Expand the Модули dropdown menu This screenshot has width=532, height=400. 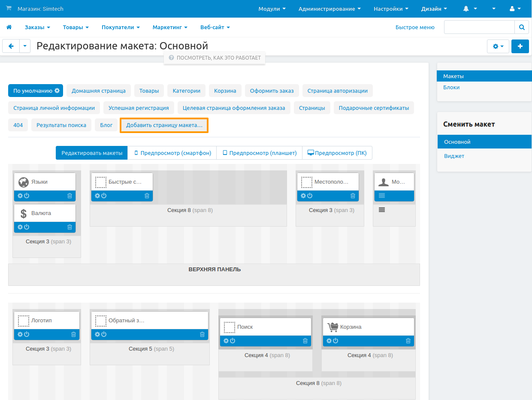[272, 9]
